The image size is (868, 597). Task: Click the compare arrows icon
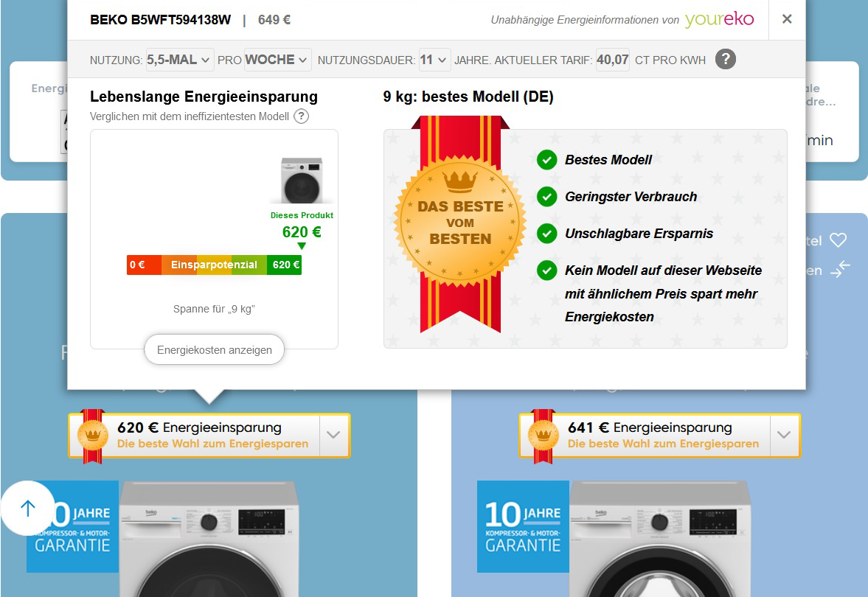[840, 270]
